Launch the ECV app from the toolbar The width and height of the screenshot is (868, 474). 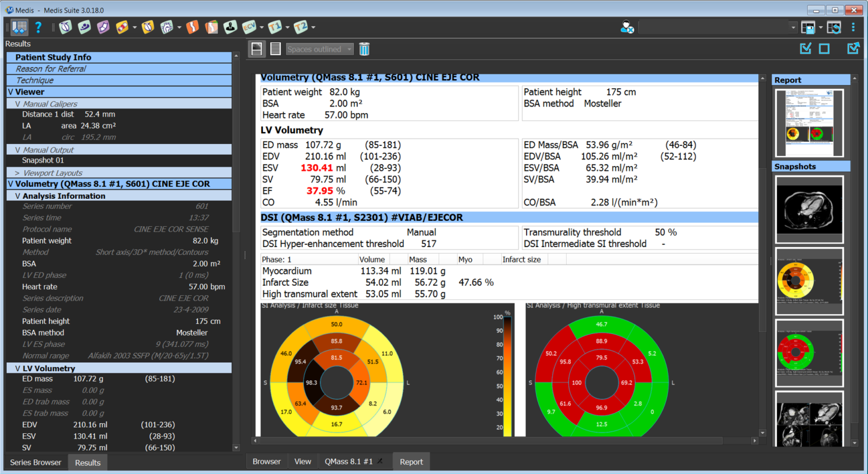coord(249,27)
